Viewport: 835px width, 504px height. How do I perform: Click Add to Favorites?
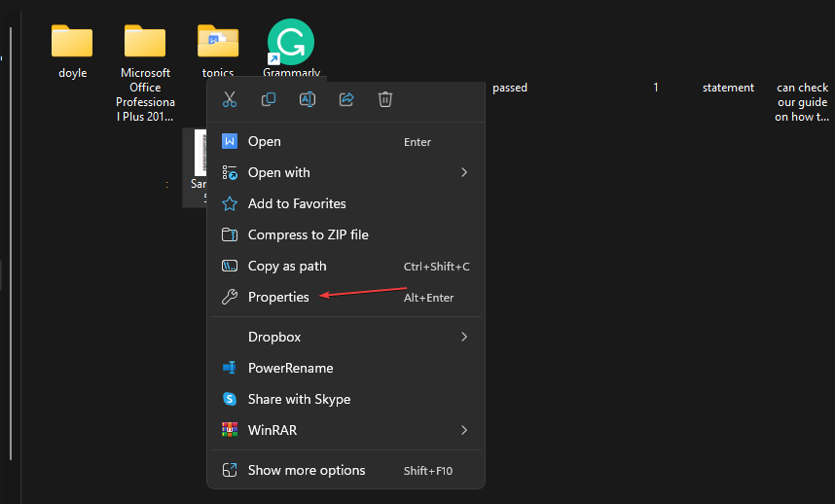[x=297, y=203]
